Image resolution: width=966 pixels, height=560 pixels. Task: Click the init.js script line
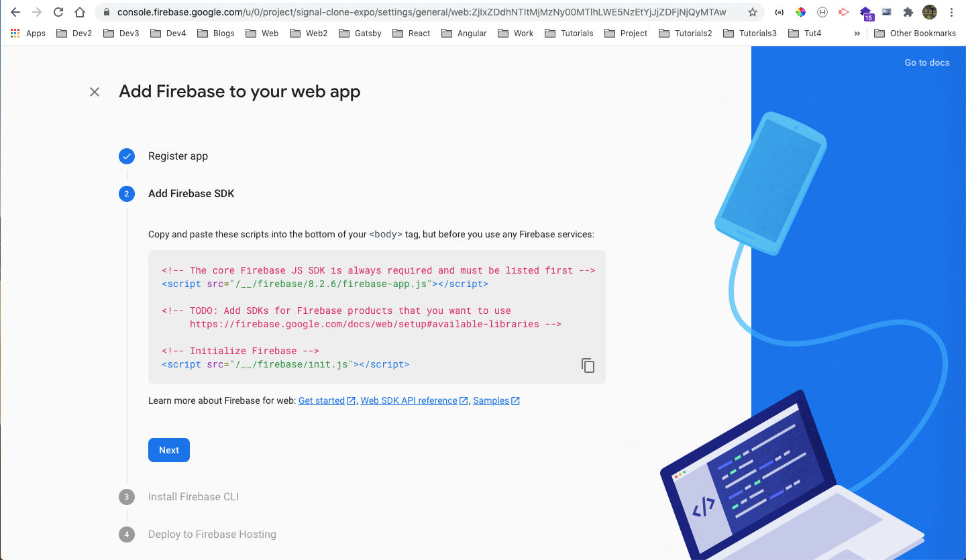point(286,364)
